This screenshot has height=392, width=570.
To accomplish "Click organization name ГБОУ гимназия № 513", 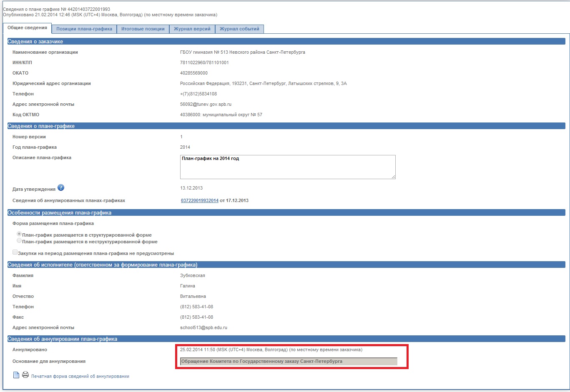I will click(243, 52).
